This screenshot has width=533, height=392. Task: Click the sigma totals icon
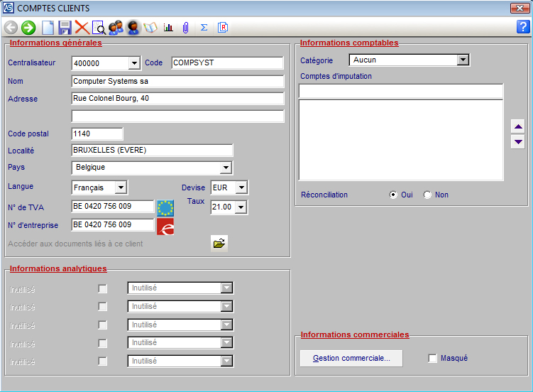[204, 28]
